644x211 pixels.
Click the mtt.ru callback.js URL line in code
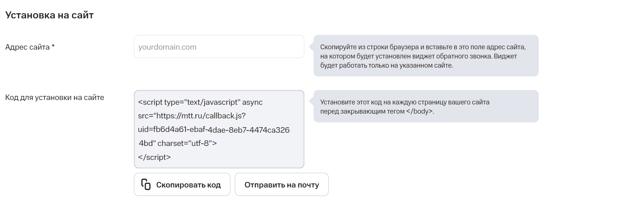(x=192, y=116)
